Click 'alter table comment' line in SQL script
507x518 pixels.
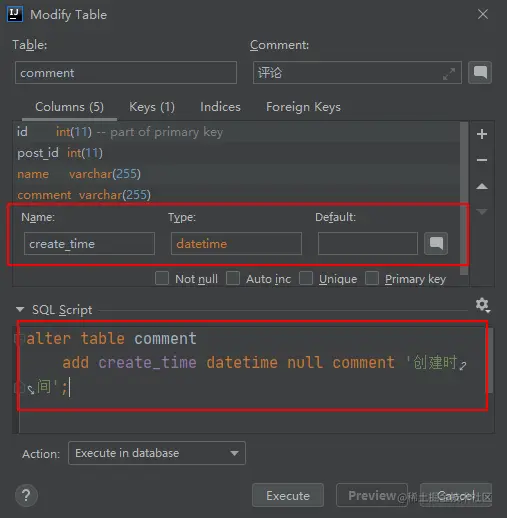point(111,339)
